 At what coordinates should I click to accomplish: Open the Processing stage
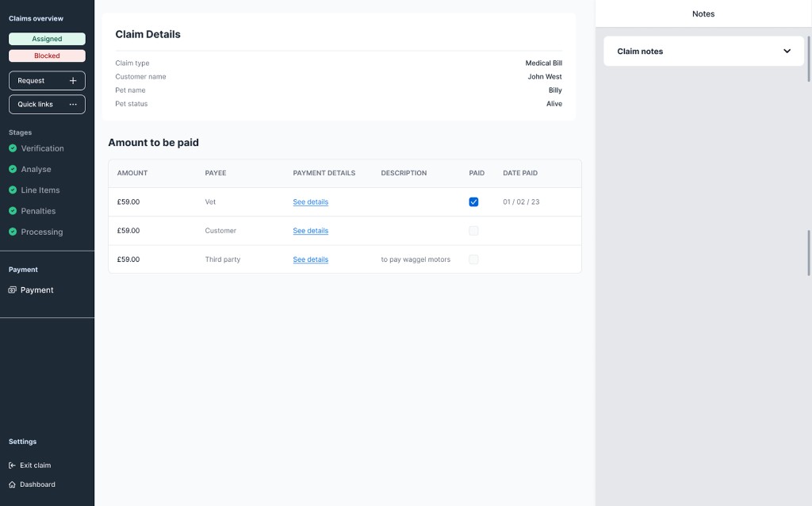(42, 232)
